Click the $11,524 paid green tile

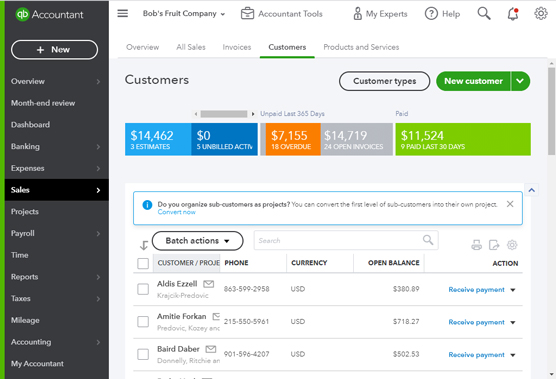click(x=463, y=139)
